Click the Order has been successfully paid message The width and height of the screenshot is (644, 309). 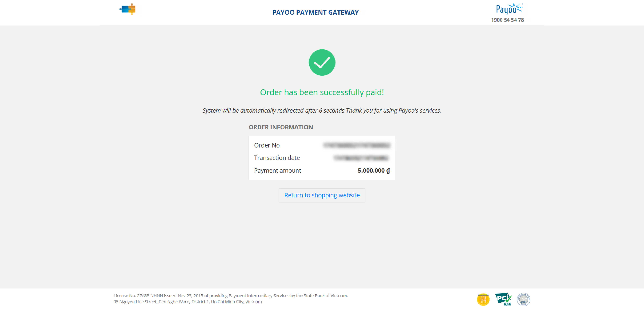point(322,92)
